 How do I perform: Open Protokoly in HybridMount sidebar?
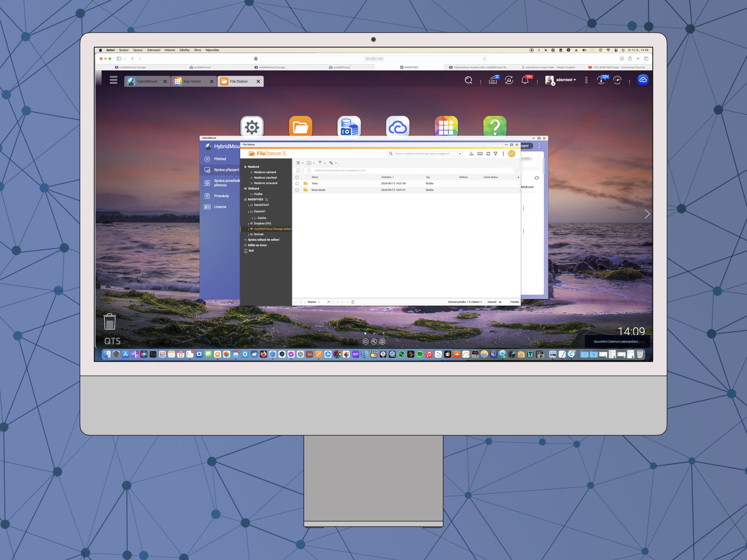[x=221, y=196]
